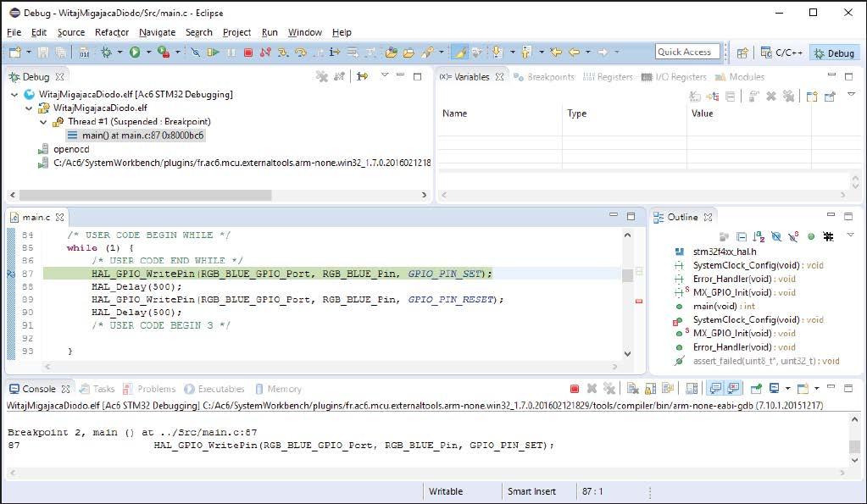This screenshot has width=867, height=504.
Task: Switch to the Memory tab
Action: click(x=278, y=389)
